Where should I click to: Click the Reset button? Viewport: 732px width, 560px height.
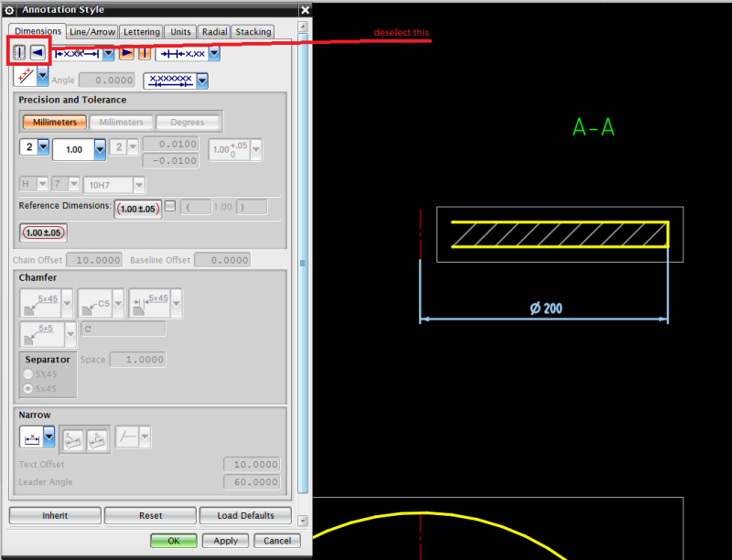click(150, 516)
